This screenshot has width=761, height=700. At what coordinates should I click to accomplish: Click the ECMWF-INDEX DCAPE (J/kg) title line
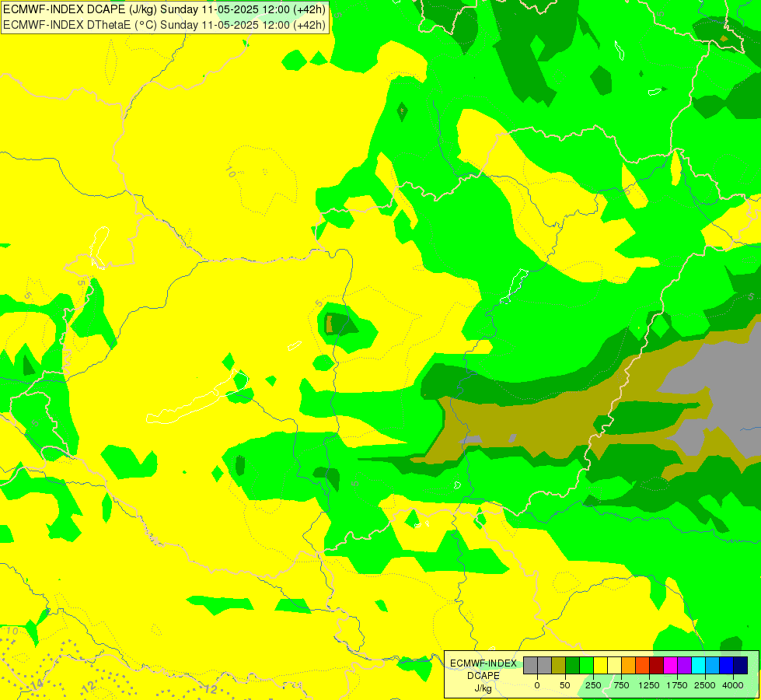(x=164, y=9)
